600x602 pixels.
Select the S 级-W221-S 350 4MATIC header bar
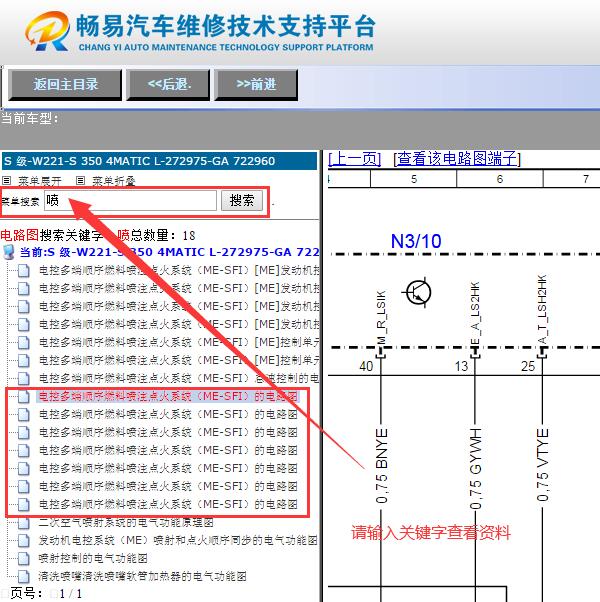tap(159, 161)
